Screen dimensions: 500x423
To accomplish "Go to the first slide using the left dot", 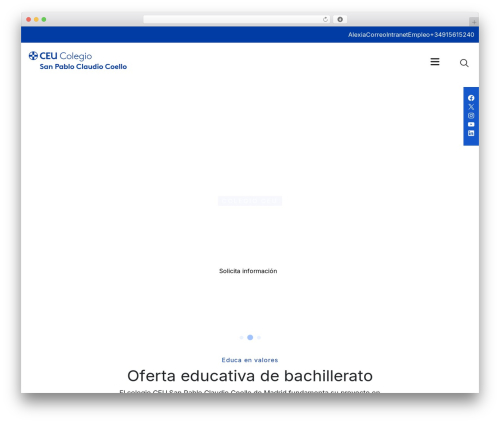I will coord(241,337).
